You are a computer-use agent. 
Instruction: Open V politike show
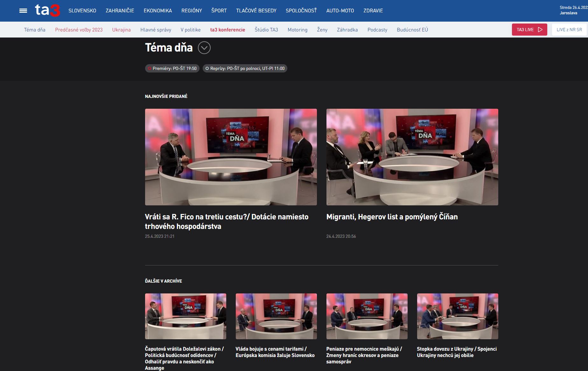(191, 30)
